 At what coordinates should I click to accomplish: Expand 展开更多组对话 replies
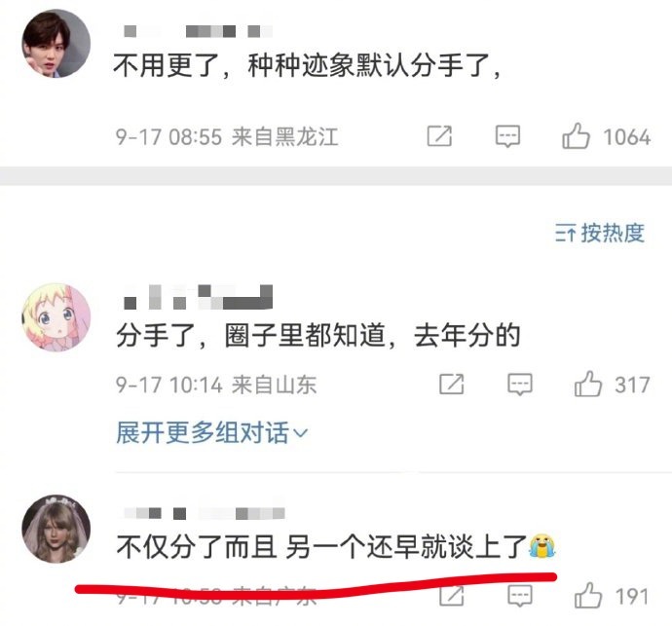212,432
